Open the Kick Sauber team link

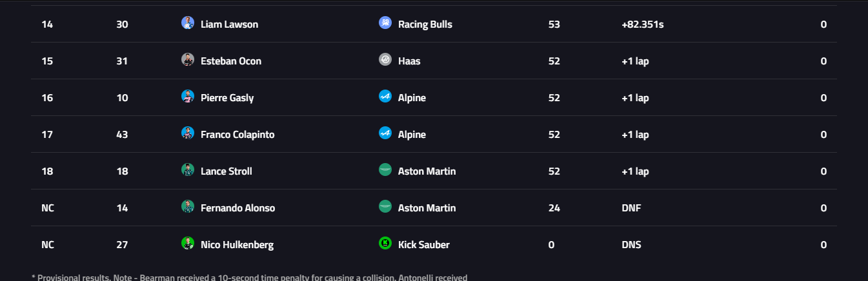click(423, 245)
